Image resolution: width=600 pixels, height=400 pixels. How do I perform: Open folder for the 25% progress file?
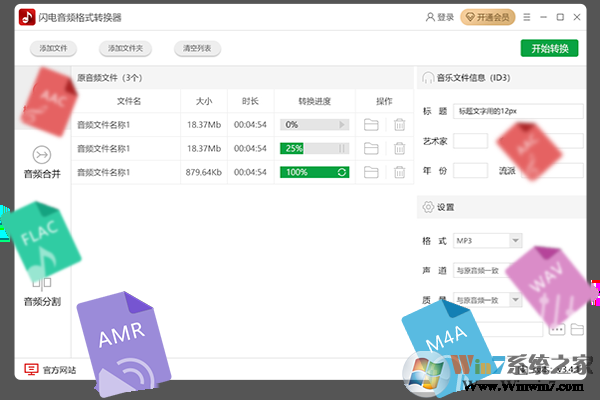tap(372, 148)
